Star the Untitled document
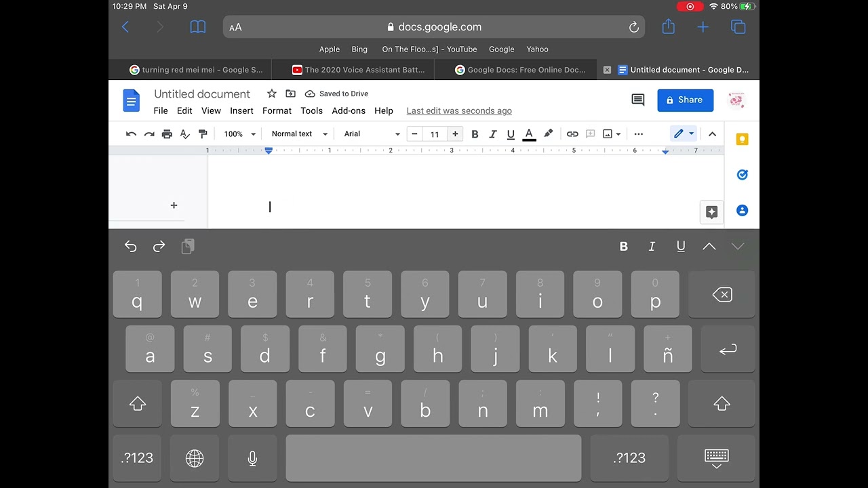The height and width of the screenshot is (488, 868). 272,94
